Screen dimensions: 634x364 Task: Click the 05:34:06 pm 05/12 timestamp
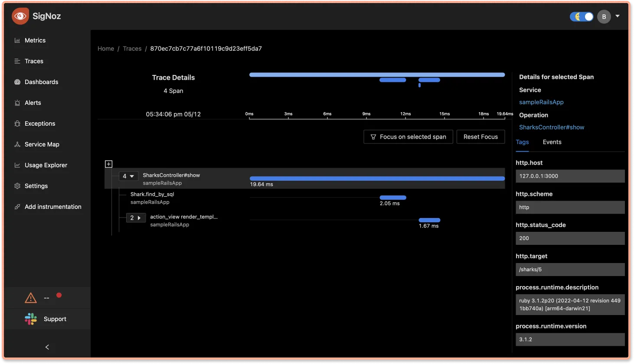coord(173,114)
